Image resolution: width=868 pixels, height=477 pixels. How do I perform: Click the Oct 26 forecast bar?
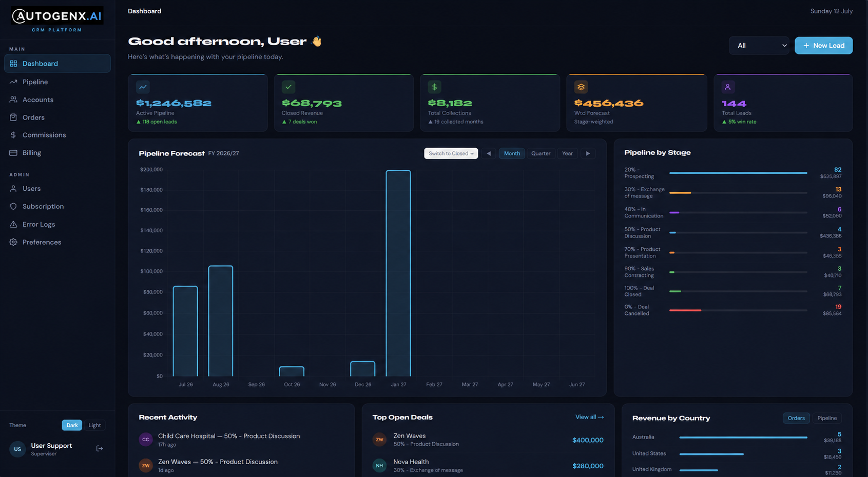coord(292,371)
